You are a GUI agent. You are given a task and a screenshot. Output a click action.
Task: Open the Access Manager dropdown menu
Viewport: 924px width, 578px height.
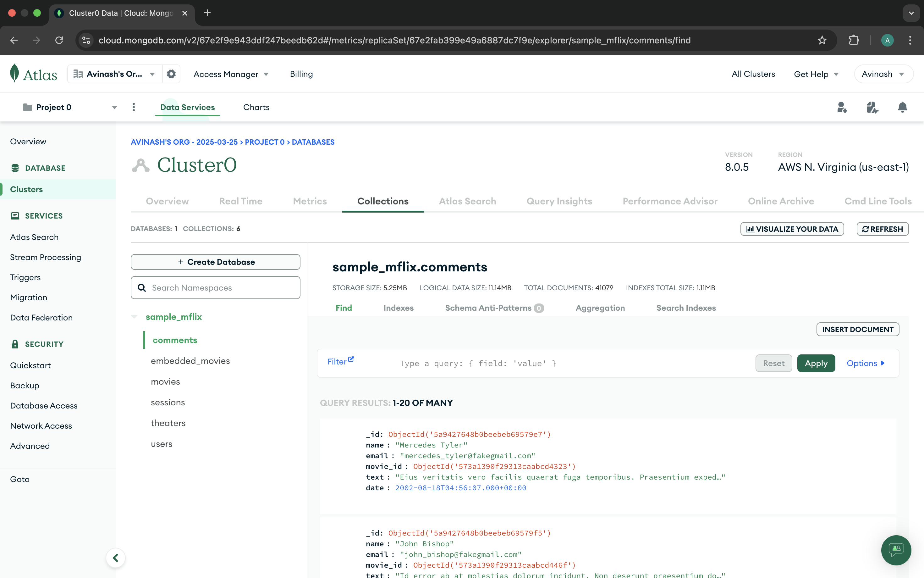[x=231, y=74]
